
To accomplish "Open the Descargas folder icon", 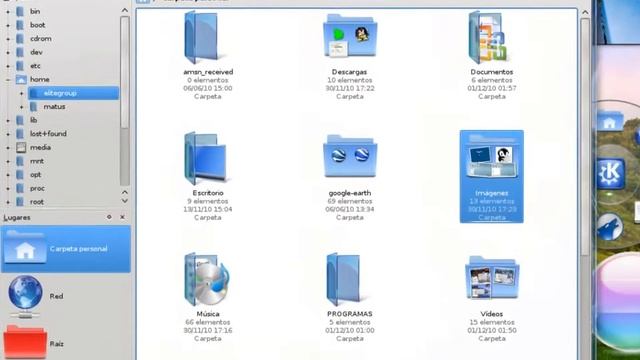I will 350,36.
